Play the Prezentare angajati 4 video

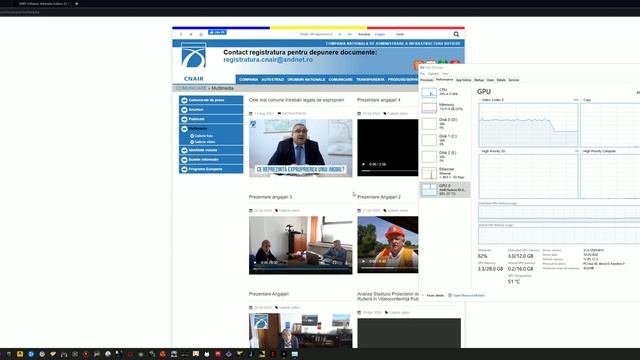[x=363, y=164]
